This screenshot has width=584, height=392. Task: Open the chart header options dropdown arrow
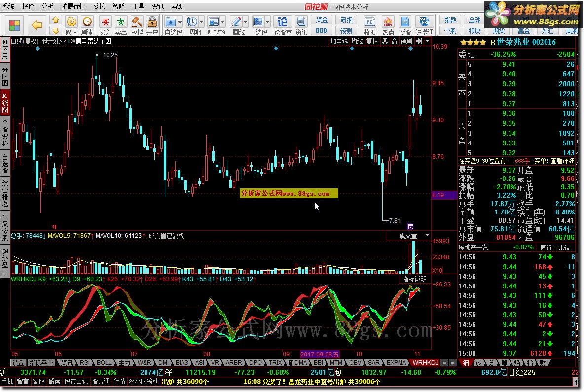point(428,41)
